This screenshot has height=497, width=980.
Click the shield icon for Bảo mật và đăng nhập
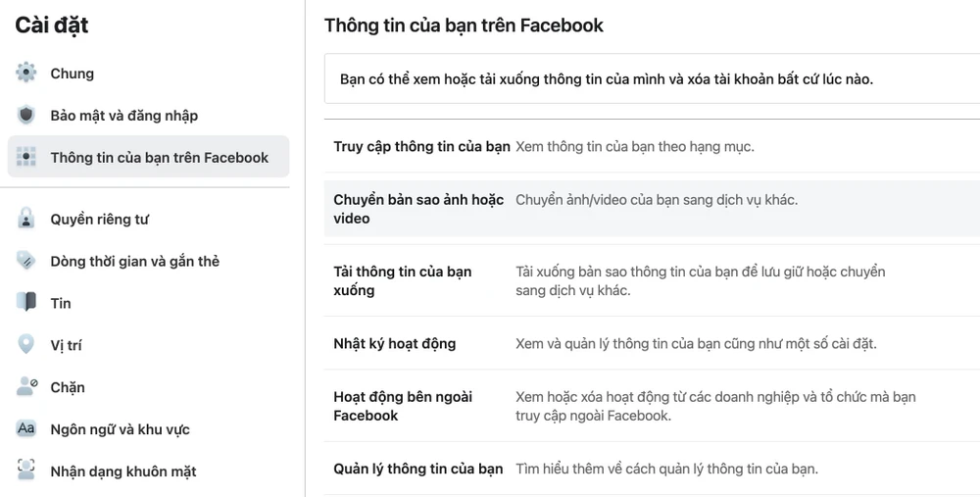pyautogui.click(x=26, y=116)
